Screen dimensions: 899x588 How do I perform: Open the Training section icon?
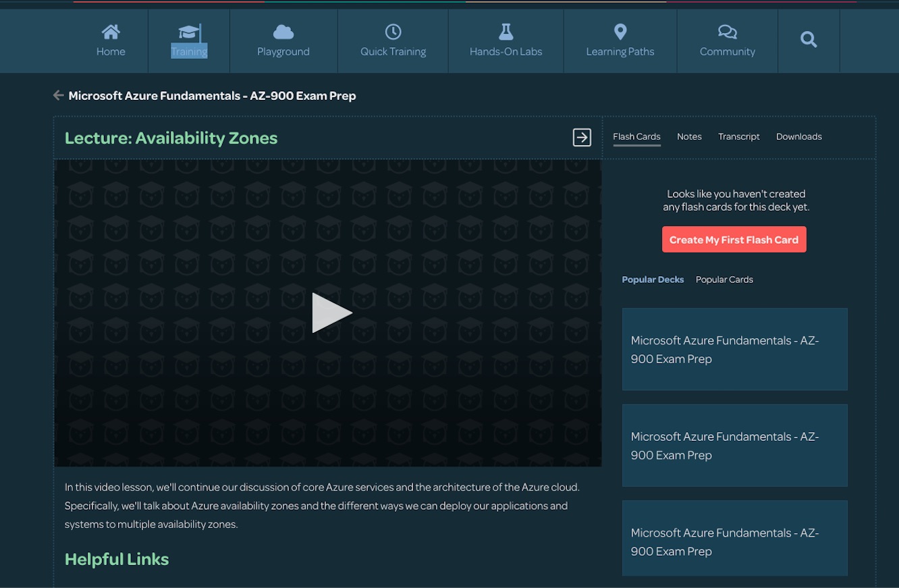(x=188, y=32)
